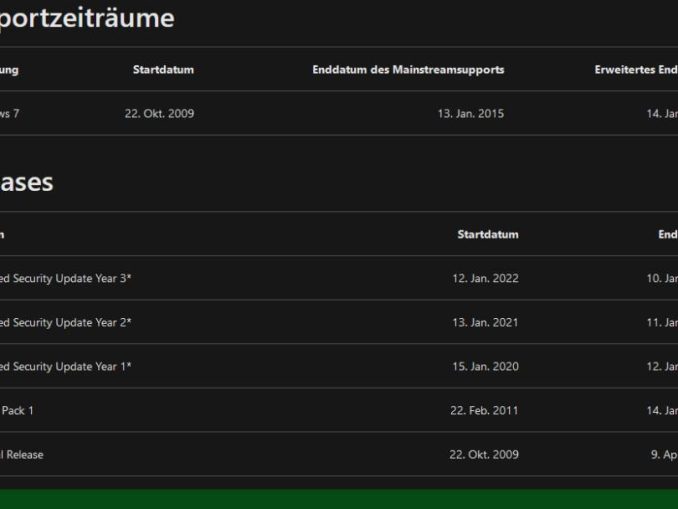The height and width of the screenshot is (509, 678).
Task: Select the 22. Okt. 2009 date in the Release row
Action: (x=484, y=455)
